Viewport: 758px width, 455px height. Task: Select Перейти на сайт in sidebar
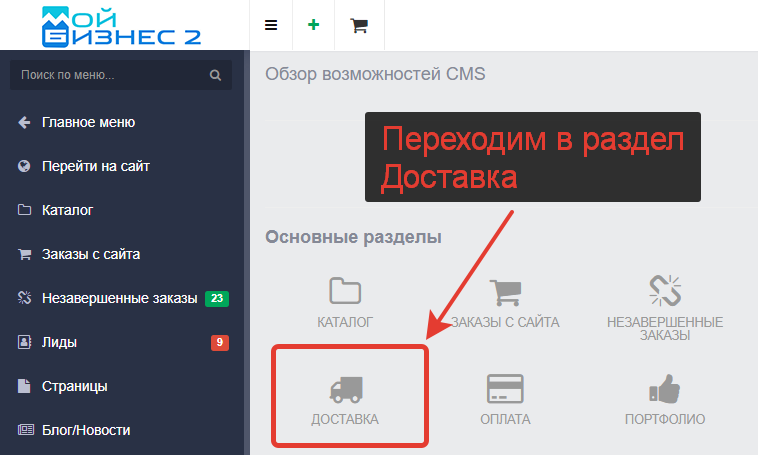(x=96, y=166)
